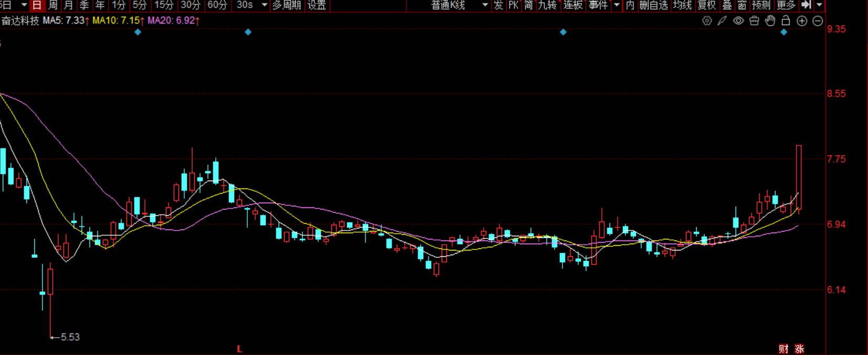Switch to the 周 weekly period tab
This screenshot has height=355, width=868.
53,5
